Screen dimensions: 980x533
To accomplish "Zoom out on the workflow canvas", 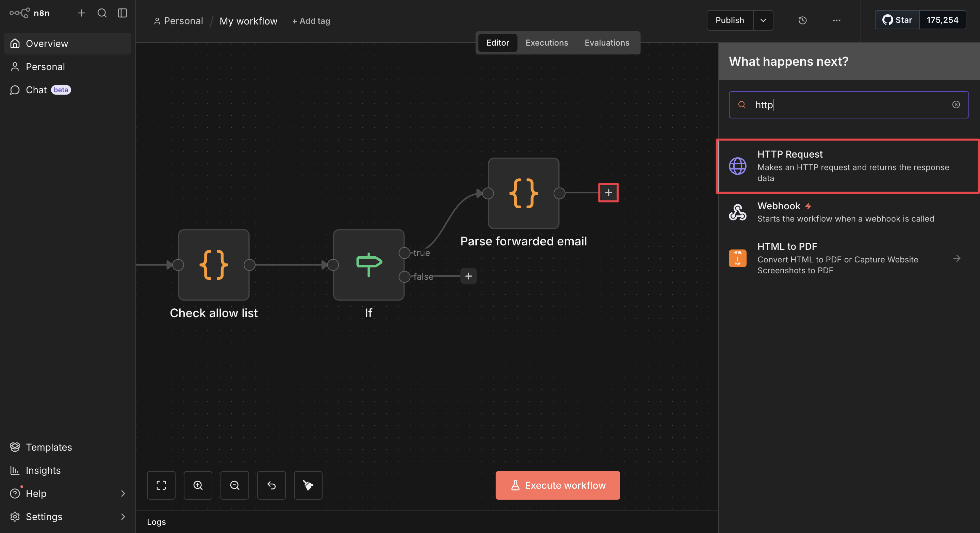I will click(x=234, y=485).
